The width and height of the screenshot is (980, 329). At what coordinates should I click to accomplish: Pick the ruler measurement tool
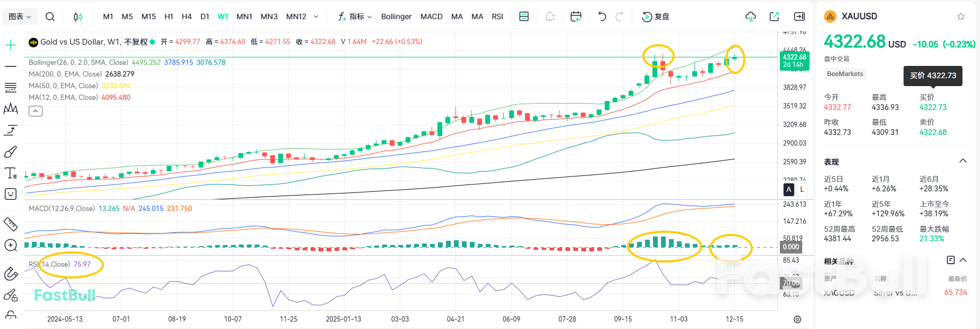pyautogui.click(x=11, y=224)
